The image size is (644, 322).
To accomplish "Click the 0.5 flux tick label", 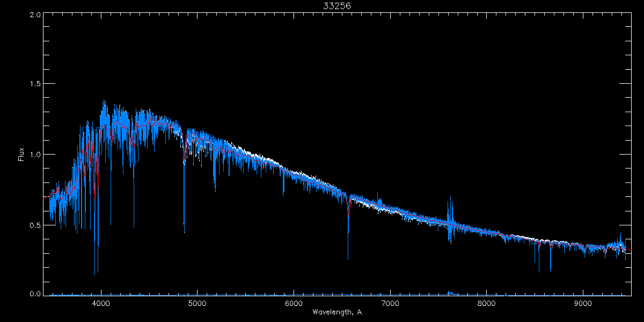I will [x=35, y=225].
